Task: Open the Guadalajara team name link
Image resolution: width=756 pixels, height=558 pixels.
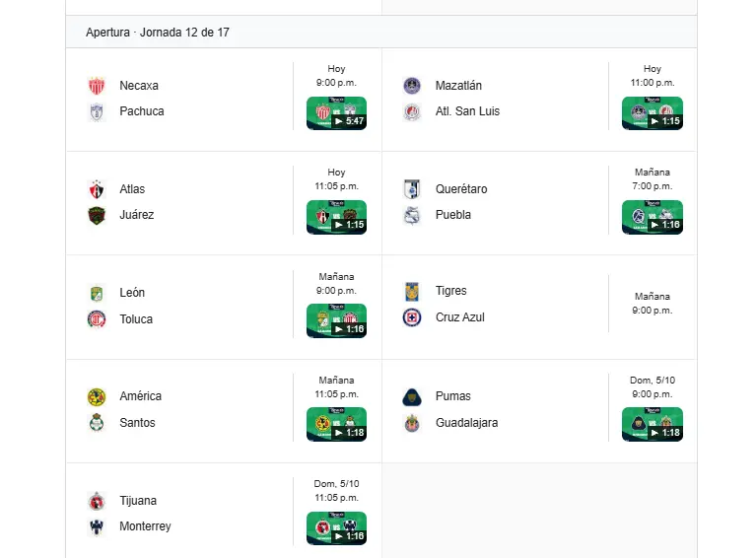Action: 466,423
